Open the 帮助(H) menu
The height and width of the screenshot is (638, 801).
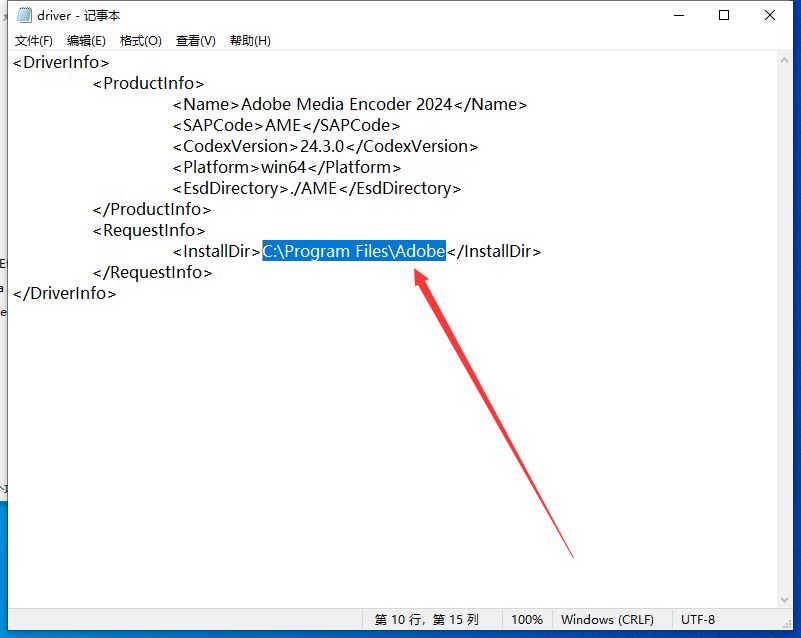click(250, 41)
